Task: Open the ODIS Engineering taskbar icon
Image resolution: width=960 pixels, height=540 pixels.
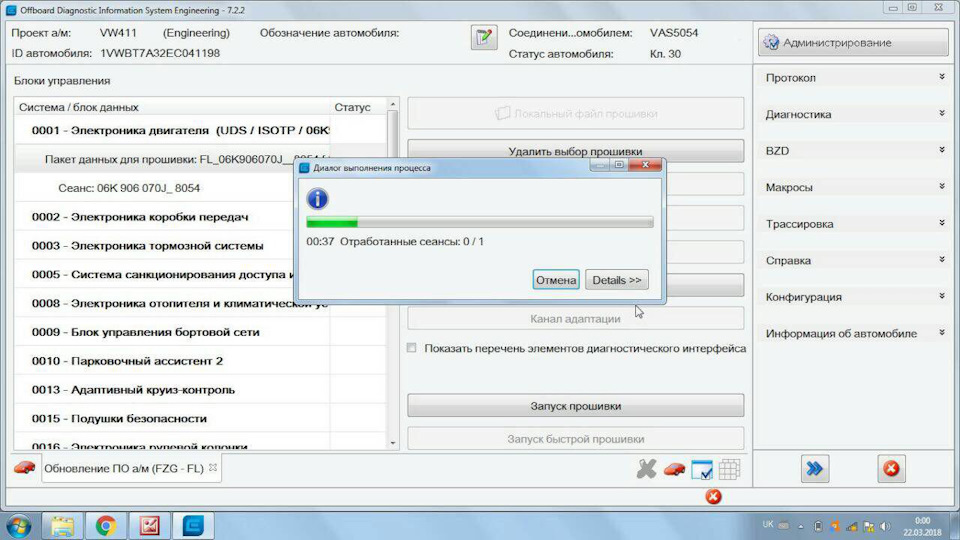Action: coord(193,526)
